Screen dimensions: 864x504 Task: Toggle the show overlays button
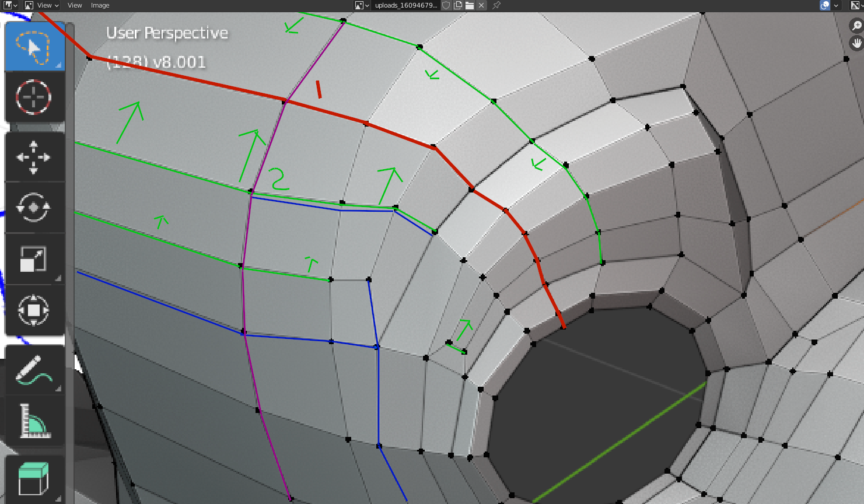click(x=825, y=5)
